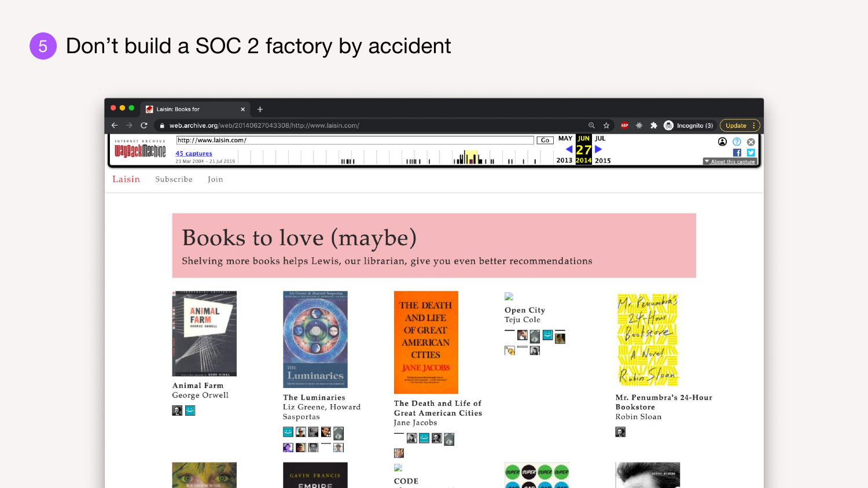Click the Update button in Chrome
Viewport: 868px width, 488px height.
click(740, 125)
